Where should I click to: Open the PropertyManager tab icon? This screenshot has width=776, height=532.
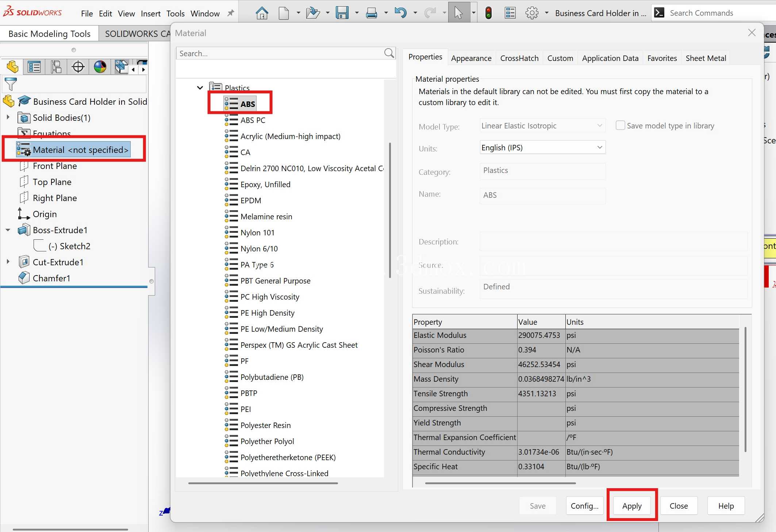click(34, 67)
